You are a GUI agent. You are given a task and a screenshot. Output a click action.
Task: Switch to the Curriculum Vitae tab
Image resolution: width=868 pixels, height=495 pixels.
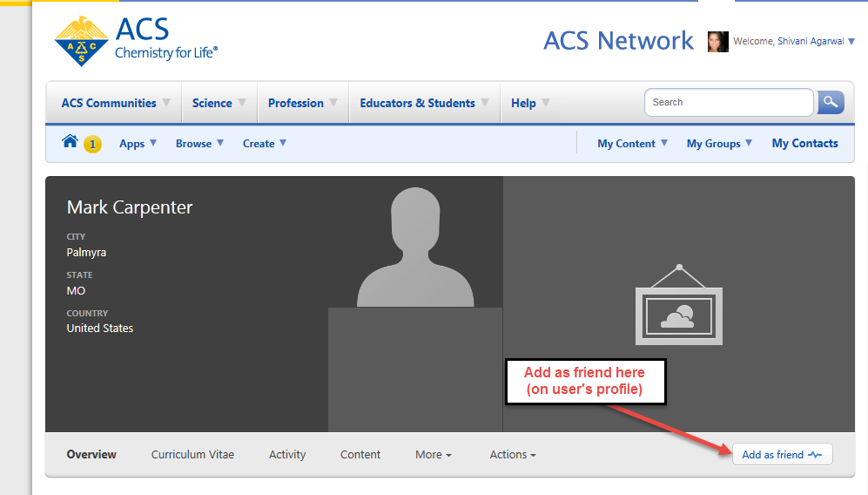pyautogui.click(x=192, y=454)
